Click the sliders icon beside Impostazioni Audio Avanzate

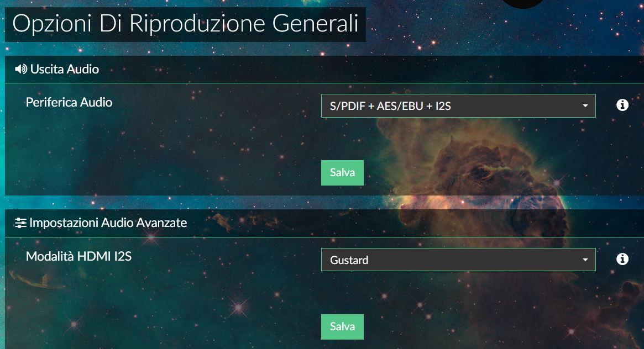click(x=20, y=223)
